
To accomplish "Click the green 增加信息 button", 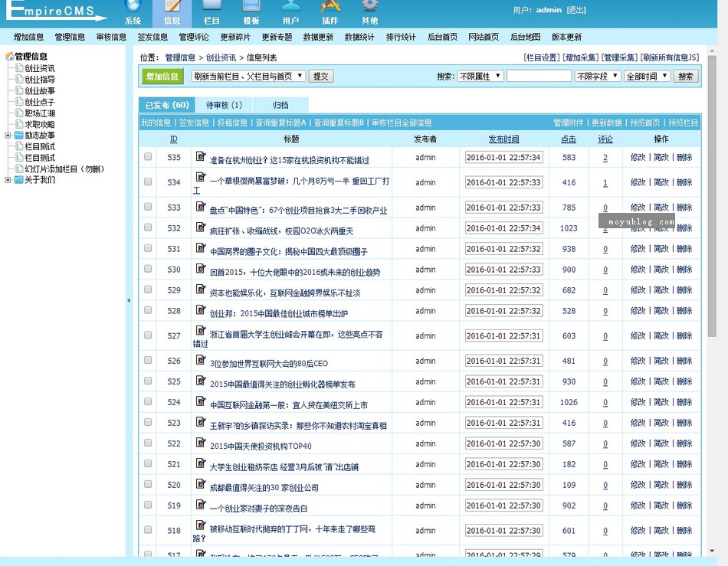I will [162, 77].
